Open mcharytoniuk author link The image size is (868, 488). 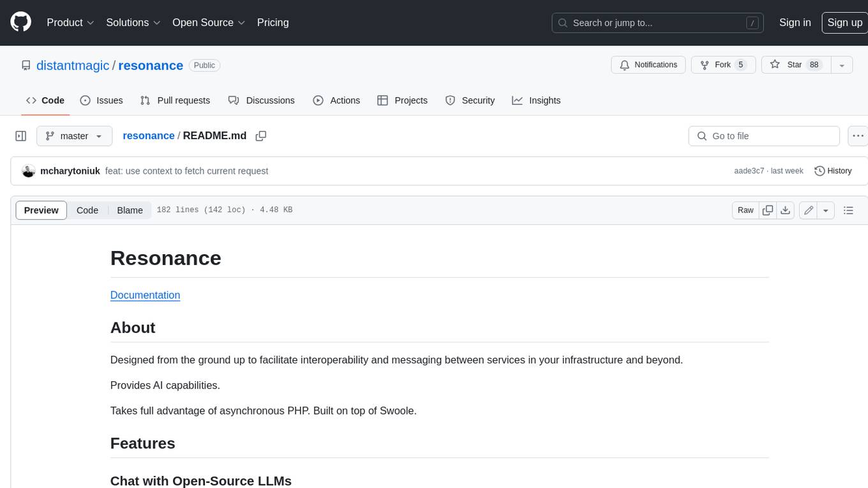[x=70, y=171]
